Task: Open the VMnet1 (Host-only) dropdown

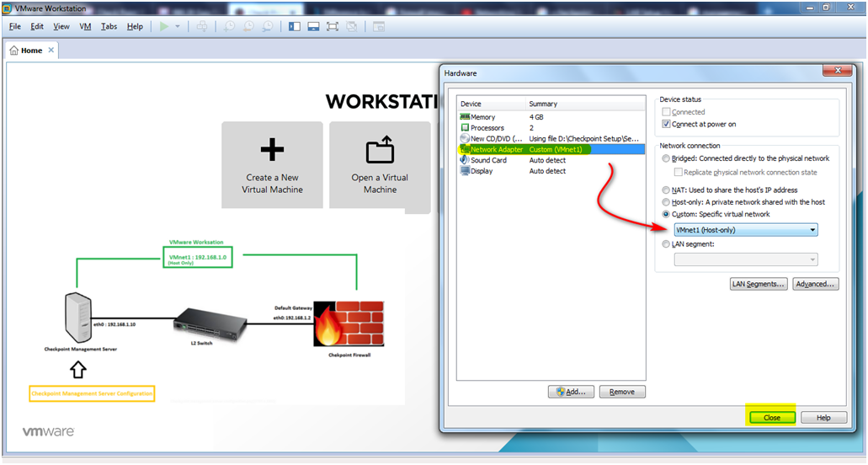Action: coord(746,230)
